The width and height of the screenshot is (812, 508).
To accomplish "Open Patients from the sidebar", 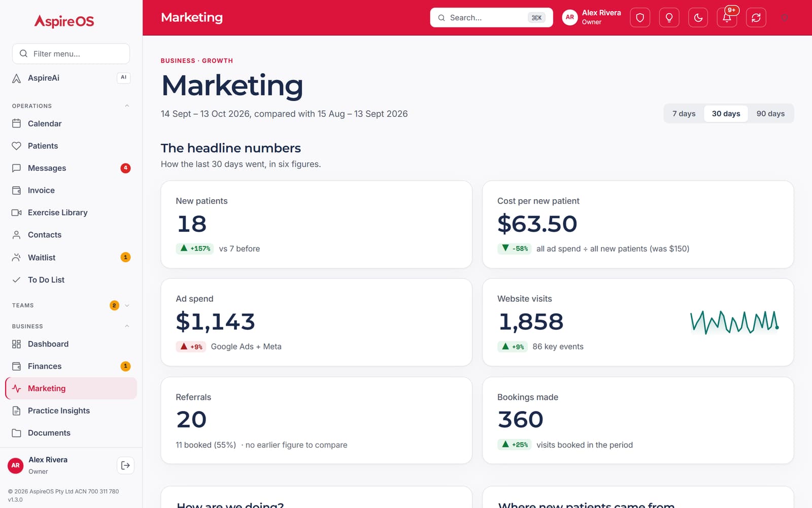I will click(x=71, y=146).
